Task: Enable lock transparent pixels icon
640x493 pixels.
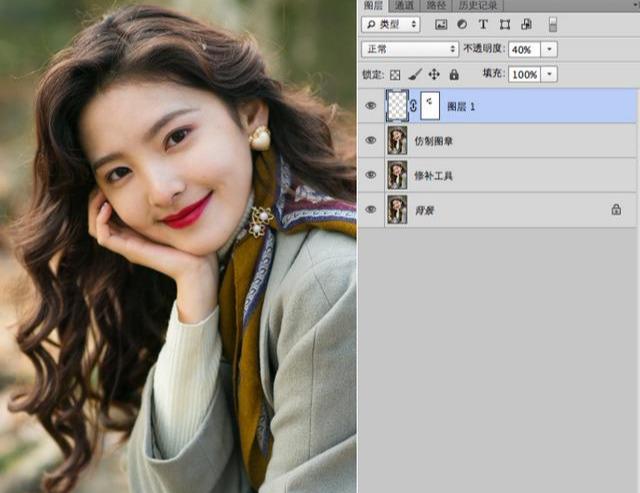Action: pos(395,75)
